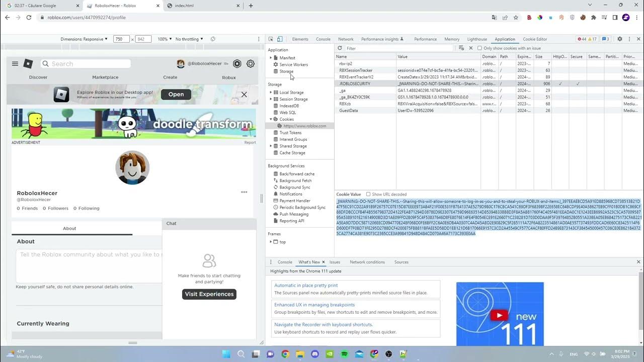Click the Report advertisement link

pyautogui.click(x=250, y=142)
